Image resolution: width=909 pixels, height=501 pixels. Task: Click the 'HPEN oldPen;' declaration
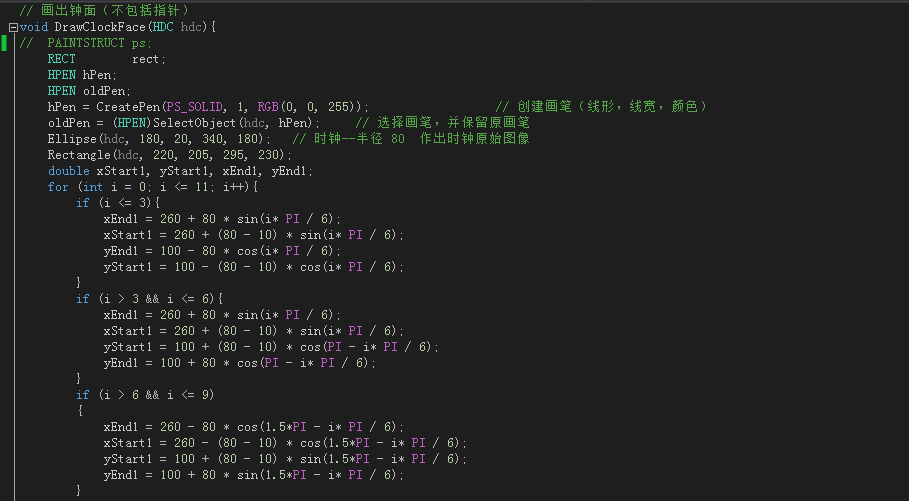click(89, 91)
